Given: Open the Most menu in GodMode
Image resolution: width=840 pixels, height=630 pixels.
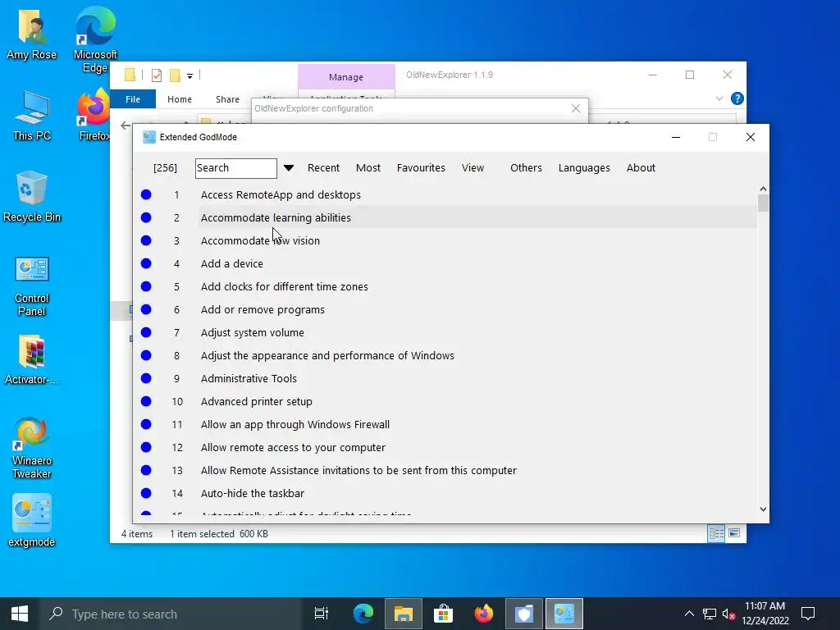Looking at the screenshot, I should (368, 167).
